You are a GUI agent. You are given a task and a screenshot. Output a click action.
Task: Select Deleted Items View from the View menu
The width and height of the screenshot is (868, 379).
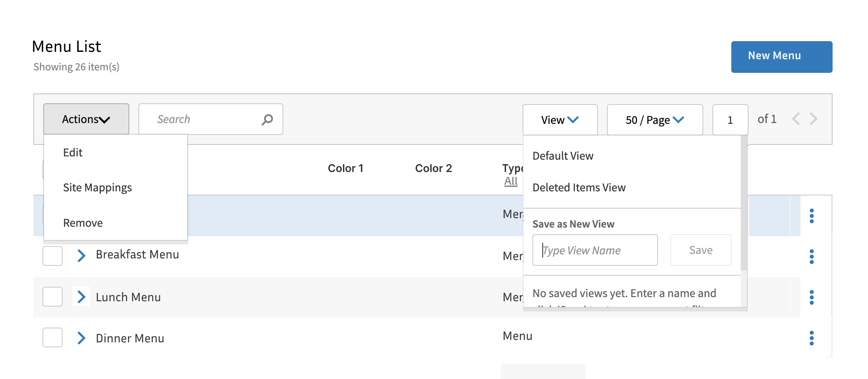579,187
